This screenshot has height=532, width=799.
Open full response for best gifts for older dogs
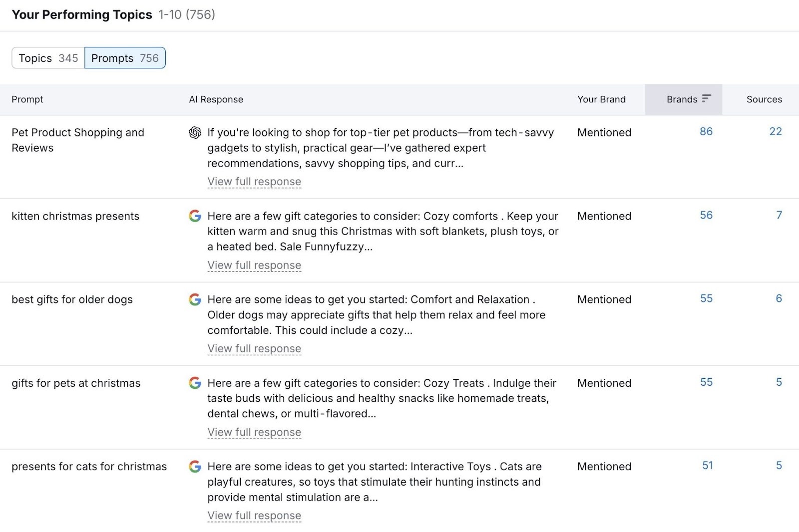click(x=254, y=348)
